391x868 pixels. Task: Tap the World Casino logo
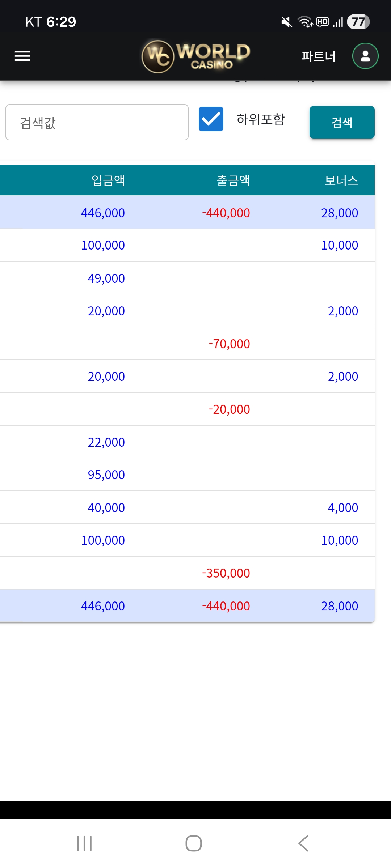(x=196, y=56)
